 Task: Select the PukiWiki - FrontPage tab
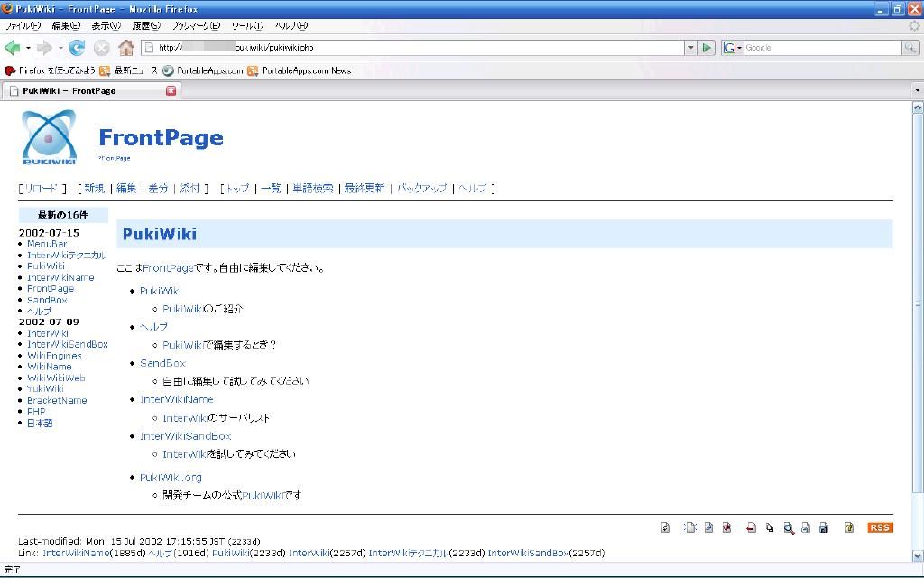coord(92,91)
